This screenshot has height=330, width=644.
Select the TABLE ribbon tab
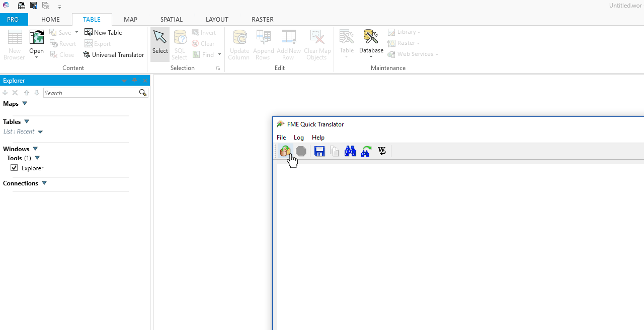(92, 20)
